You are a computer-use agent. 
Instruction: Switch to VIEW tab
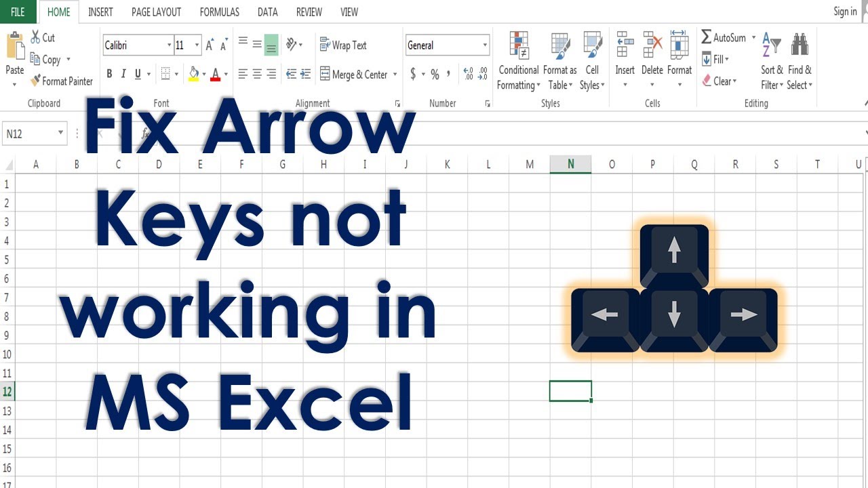pos(349,12)
